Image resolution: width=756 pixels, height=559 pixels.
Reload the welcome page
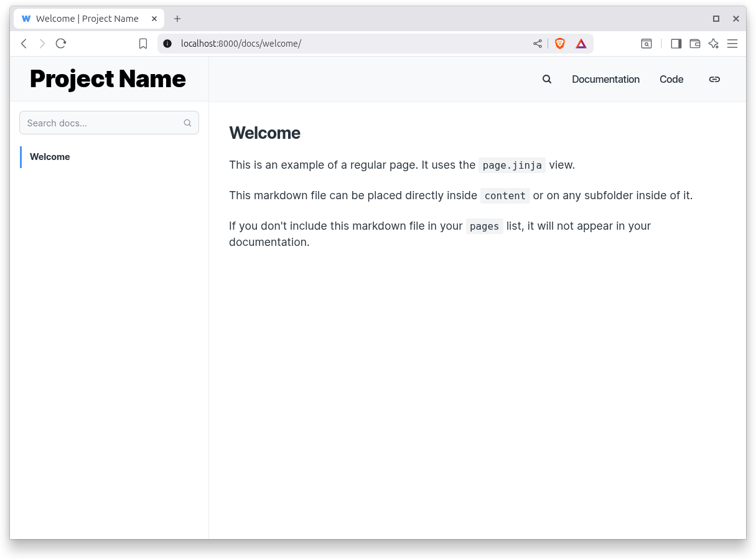60,44
